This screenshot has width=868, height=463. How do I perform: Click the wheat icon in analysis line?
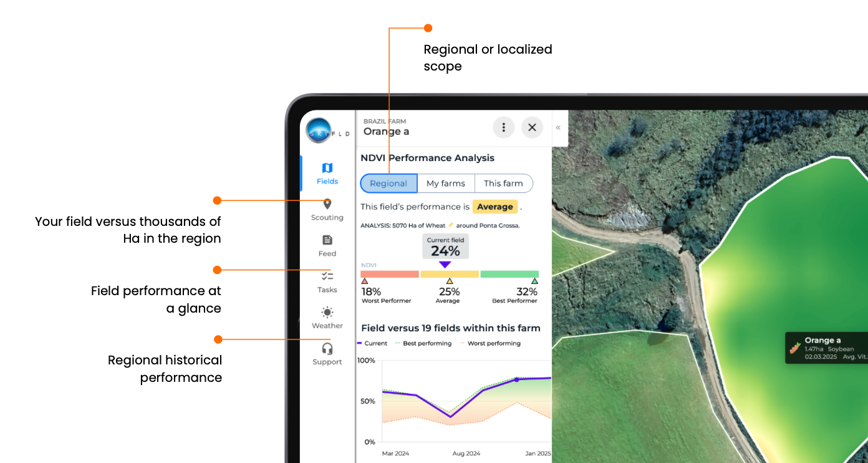(450, 225)
